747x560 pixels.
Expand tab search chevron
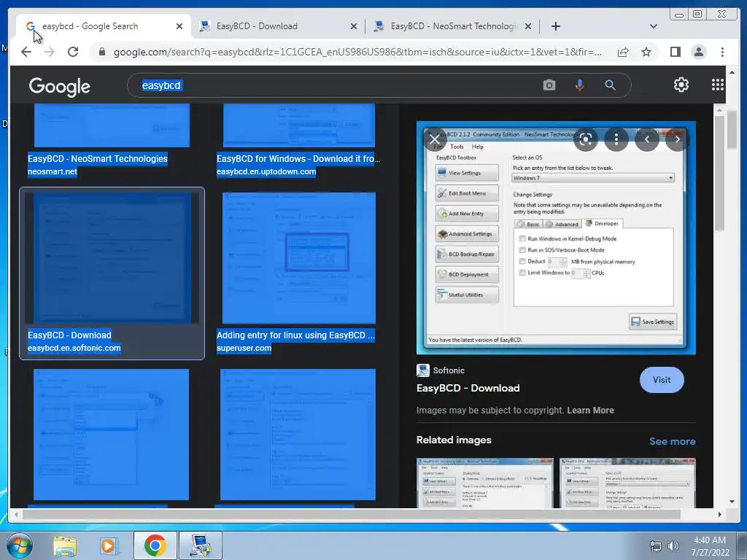[x=653, y=26]
